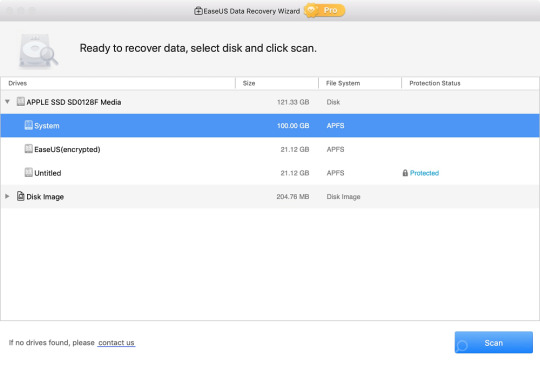The image size is (540, 366).
Task: Click the Pro badge in title bar
Action: pos(324,11)
